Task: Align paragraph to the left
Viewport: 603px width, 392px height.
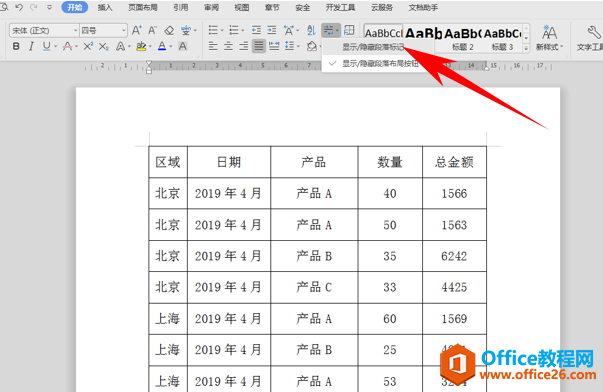Action: 213,47
